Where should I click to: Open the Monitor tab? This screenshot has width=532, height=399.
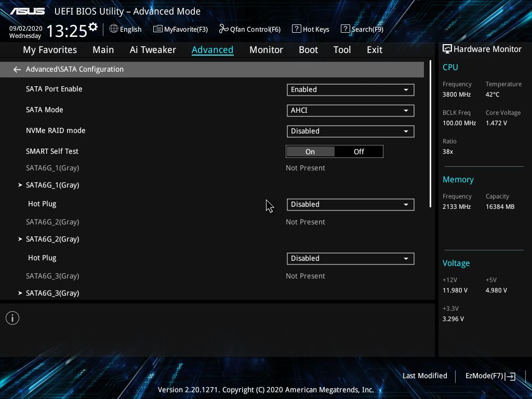[266, 50]
